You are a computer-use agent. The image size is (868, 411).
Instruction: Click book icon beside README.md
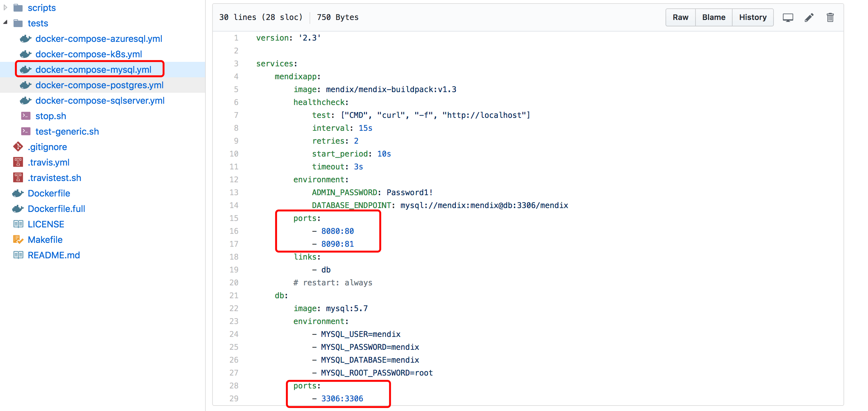click(x=18, y=255)
